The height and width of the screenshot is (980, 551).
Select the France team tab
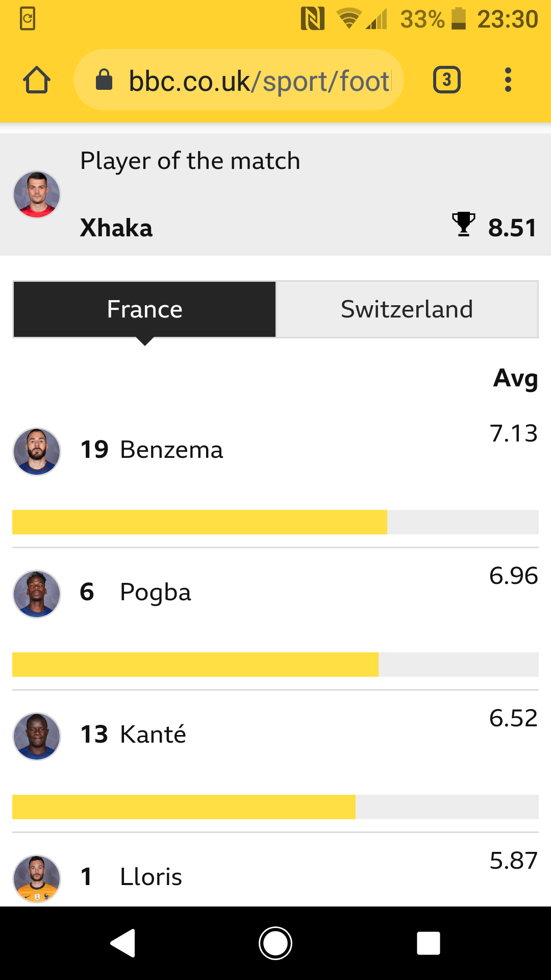click(x=145, y=309)
